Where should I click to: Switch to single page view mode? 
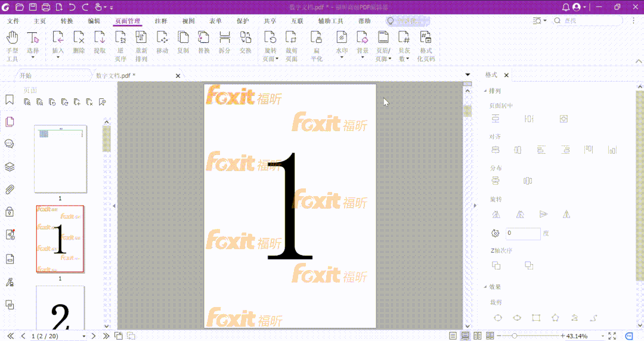point(453,336)
